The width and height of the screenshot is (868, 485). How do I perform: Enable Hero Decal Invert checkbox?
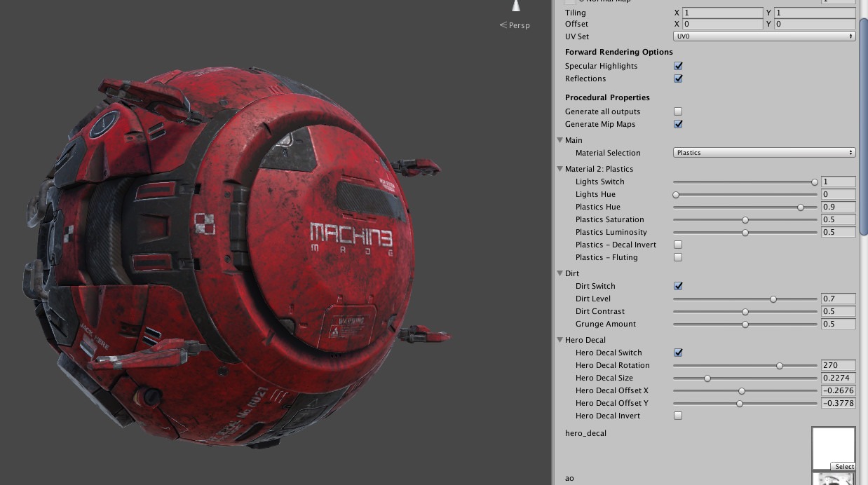(678, 416)
